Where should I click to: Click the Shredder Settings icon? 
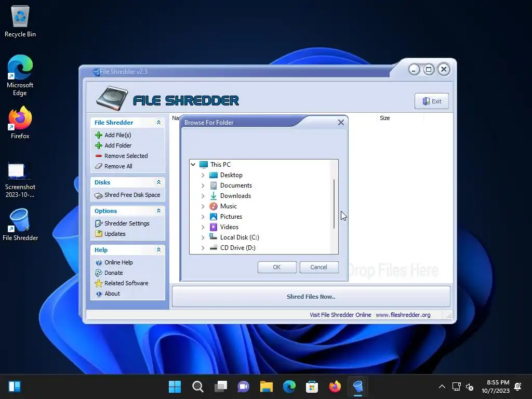(99, 223)
